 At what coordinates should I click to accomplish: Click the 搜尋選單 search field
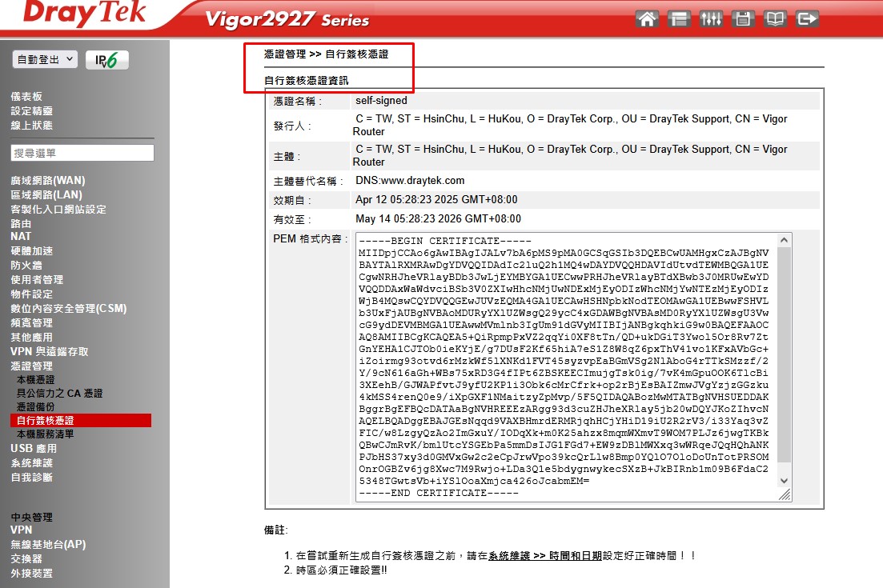pyautogui.click(x=82, y=153)
